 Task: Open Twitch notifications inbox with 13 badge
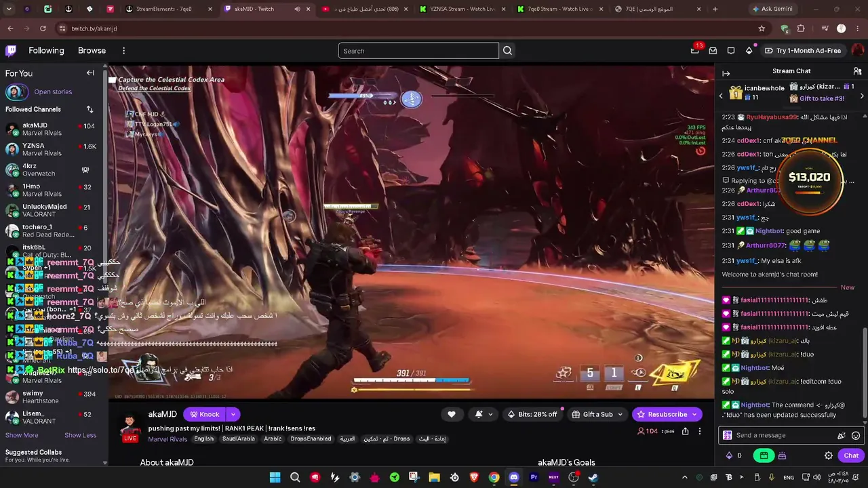coord(695,50)
